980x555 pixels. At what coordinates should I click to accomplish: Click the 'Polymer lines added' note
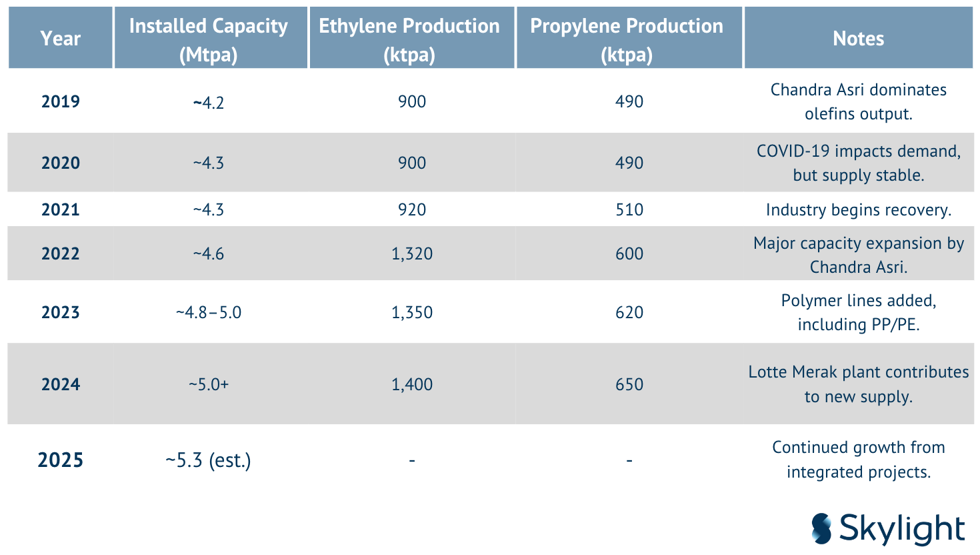(858, 312)
